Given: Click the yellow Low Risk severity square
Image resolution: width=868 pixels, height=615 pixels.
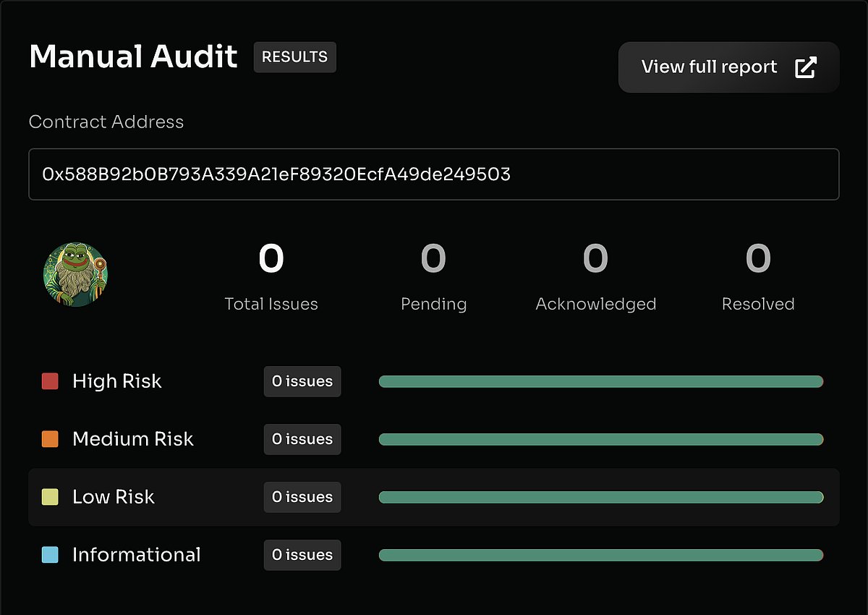Looking at the screenshot, I should pos(49,496).
